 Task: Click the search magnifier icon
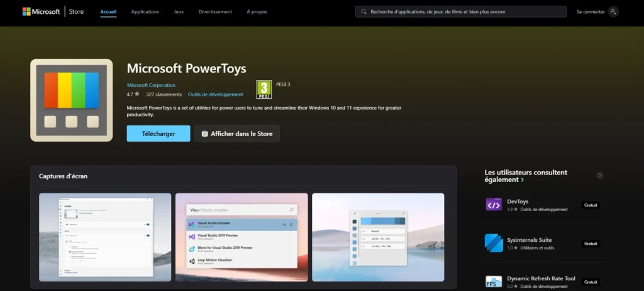pos(364,11)
